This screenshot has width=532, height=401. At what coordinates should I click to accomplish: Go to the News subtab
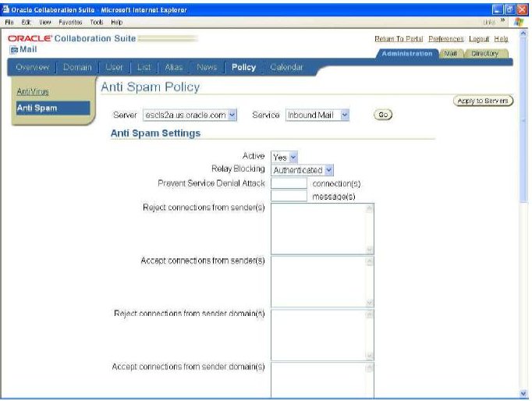click(x=207, y=67)
